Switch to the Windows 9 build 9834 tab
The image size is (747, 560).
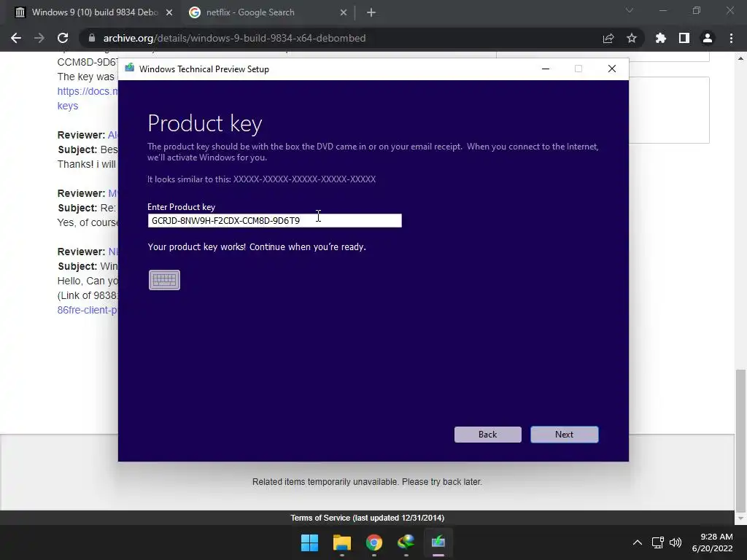[x=94, y=12]
